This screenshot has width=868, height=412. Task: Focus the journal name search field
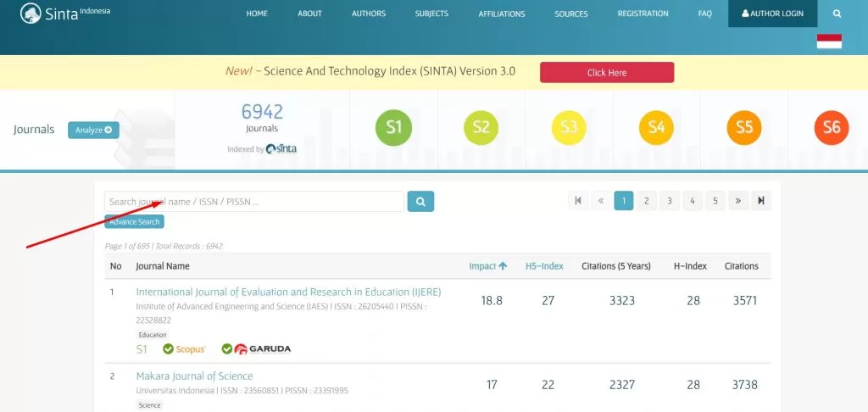pos(254,202)
